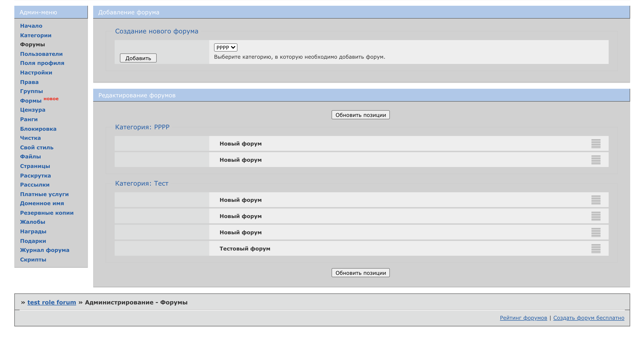Click the Редактирование форумов panel header
The image size is (644, 344).
coord(361,95)
